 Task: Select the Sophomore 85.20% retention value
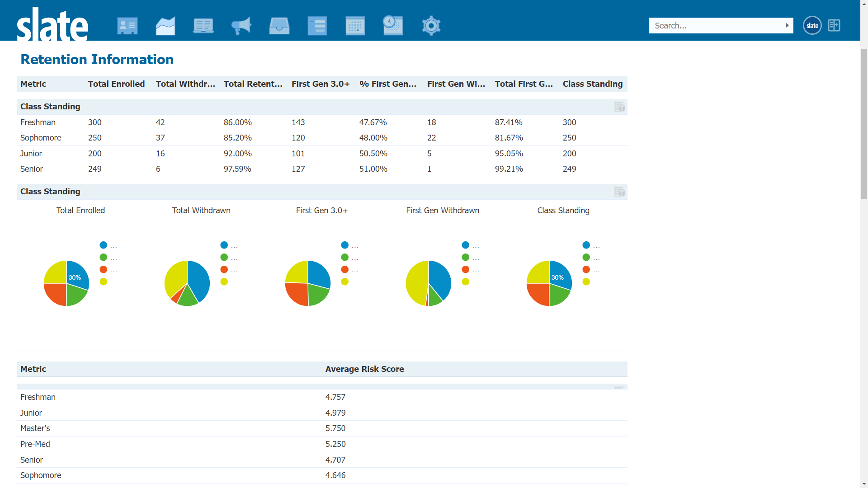tap(238, 138)
